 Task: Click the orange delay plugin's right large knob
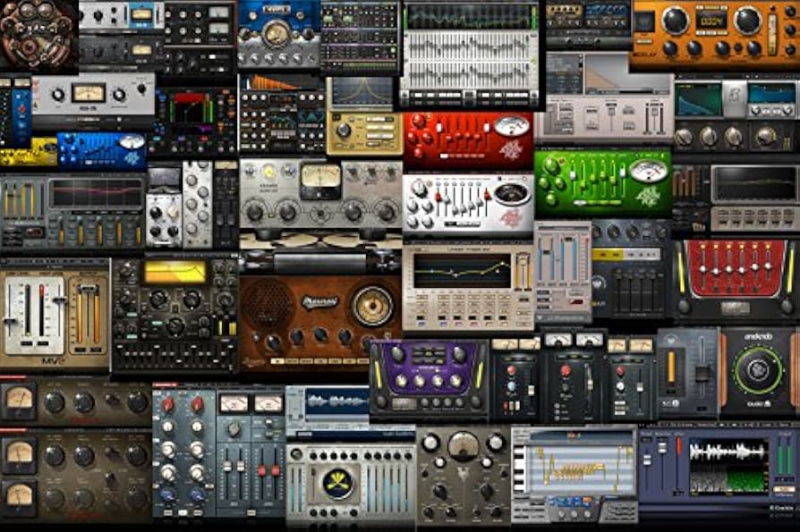click(x=747, y=21)
